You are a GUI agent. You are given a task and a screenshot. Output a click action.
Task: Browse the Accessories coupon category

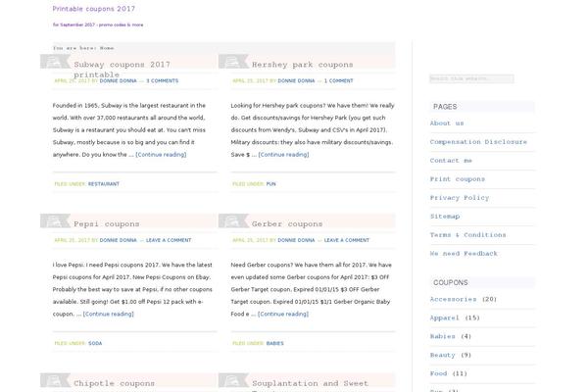pyautogui.click(x=453, y=299)
